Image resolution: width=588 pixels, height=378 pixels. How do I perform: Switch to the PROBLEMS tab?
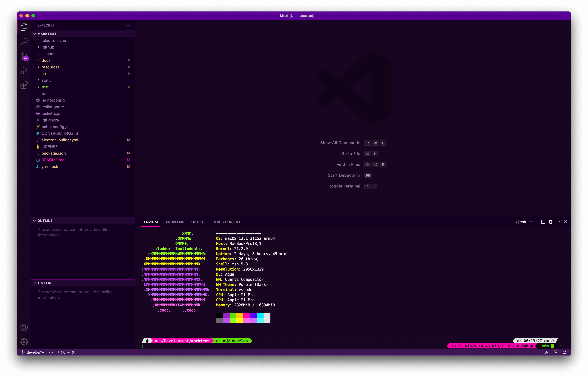point(175,222)
